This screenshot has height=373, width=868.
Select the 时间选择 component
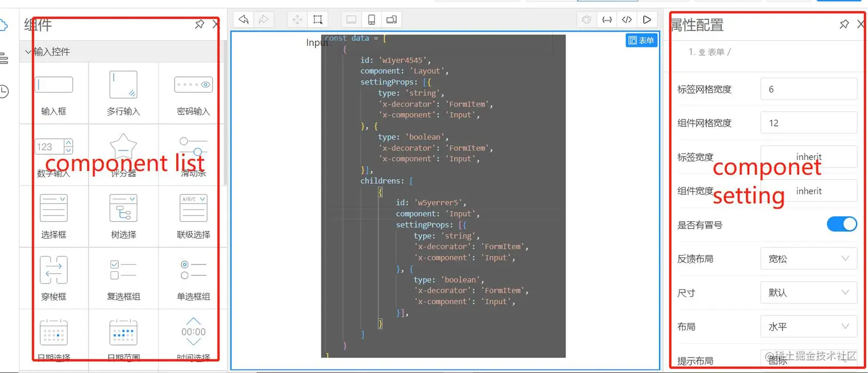pyautogui.click(x=193, y=339)
